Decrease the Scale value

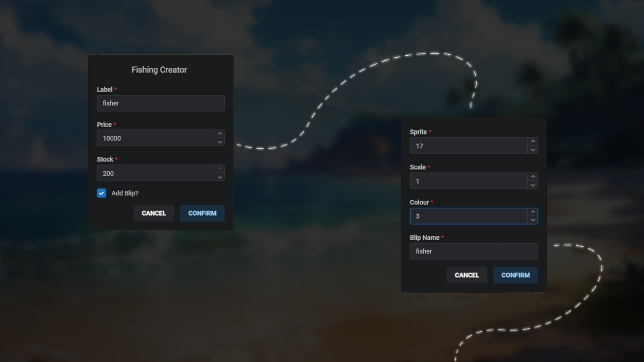pos(533,186)
